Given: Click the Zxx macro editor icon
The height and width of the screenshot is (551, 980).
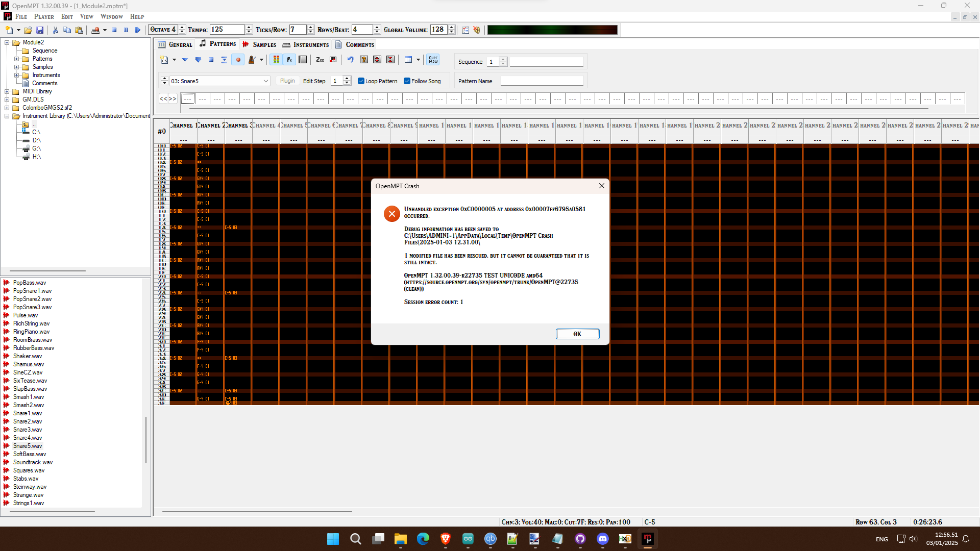Looking at the screenshot, I should [x=320, y=60].
